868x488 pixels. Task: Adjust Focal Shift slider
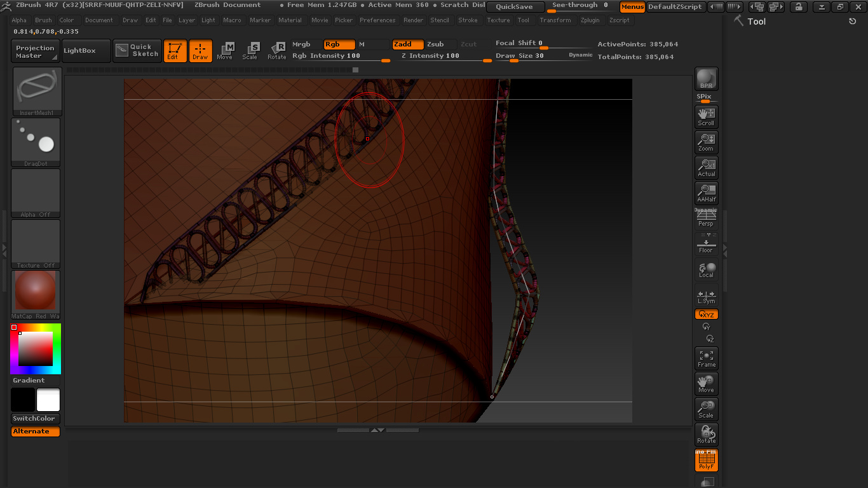544,44
